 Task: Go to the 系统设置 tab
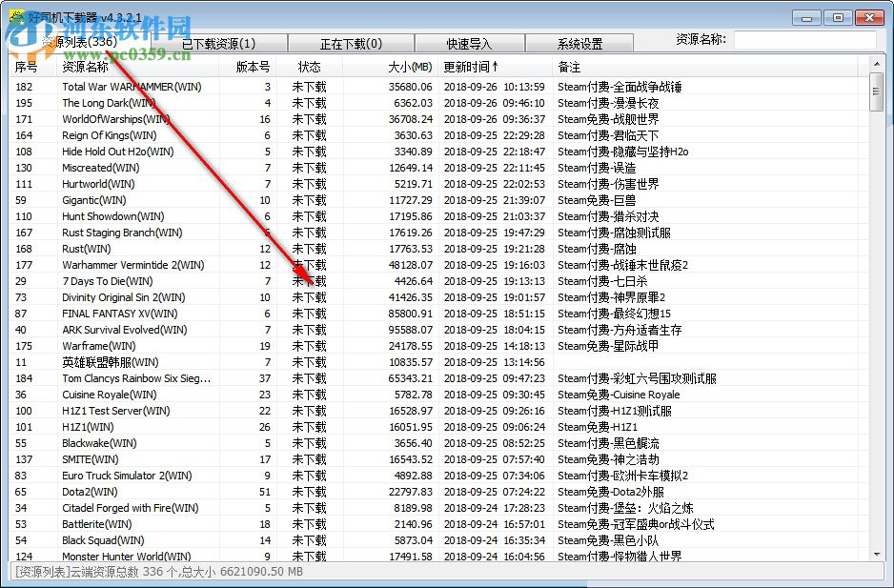pos(579,44)
